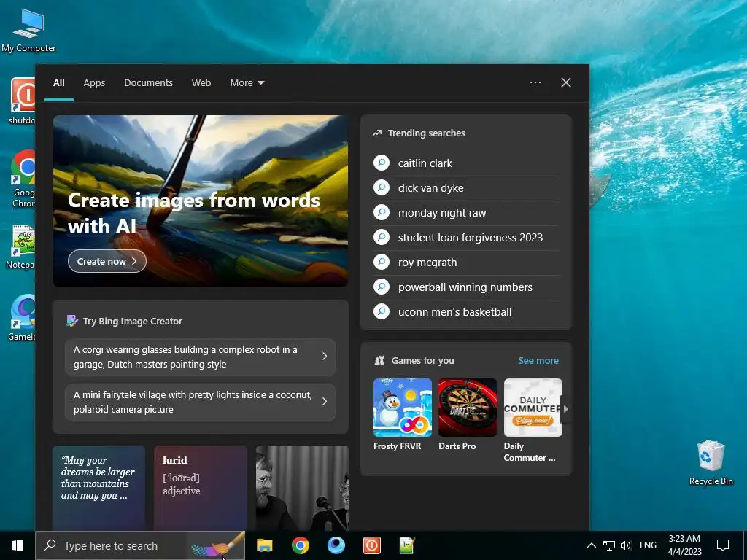Image resolution: width=747 pixels, height=560 pixels.
Task: Open the mini fairytale village prompt
Action: (x=201, y=402)
